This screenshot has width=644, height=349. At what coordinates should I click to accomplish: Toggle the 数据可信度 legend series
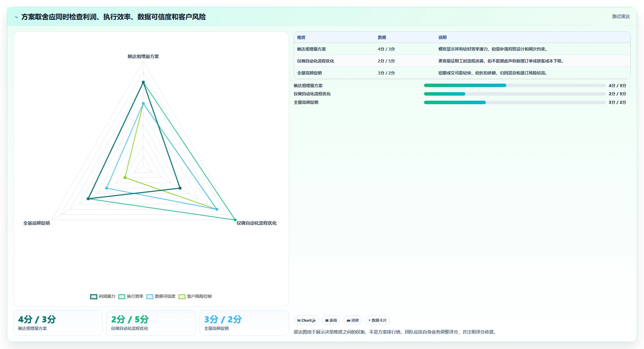pyautogui.click(x=161, y=296)
